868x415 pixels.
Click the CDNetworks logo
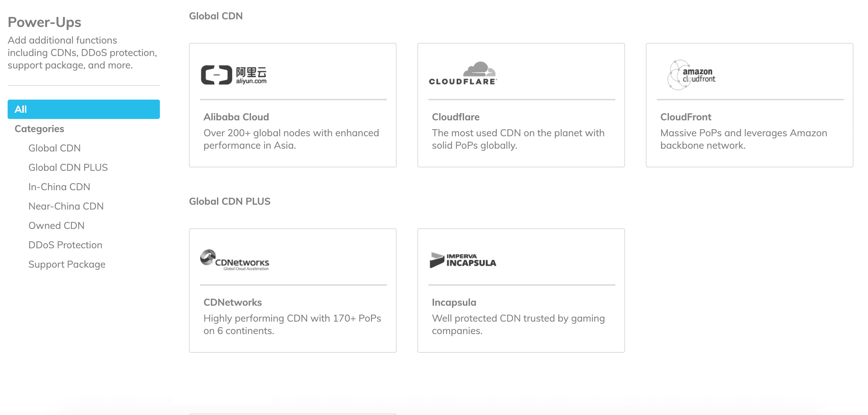235,260
